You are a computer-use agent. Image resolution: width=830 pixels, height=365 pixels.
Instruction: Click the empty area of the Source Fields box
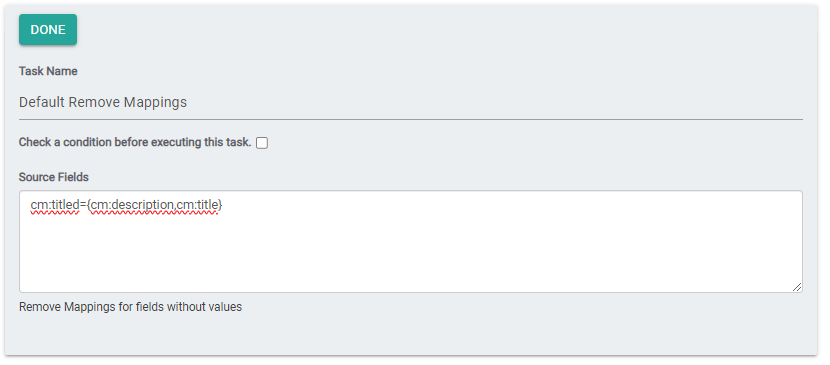click(x=411, y=254)
